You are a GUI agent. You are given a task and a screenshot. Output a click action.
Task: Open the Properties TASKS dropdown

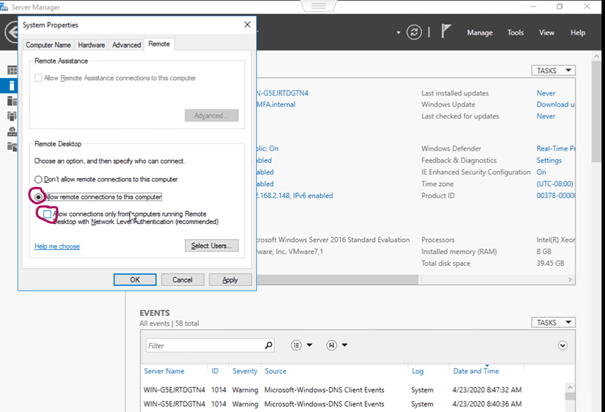coord(554,71)
